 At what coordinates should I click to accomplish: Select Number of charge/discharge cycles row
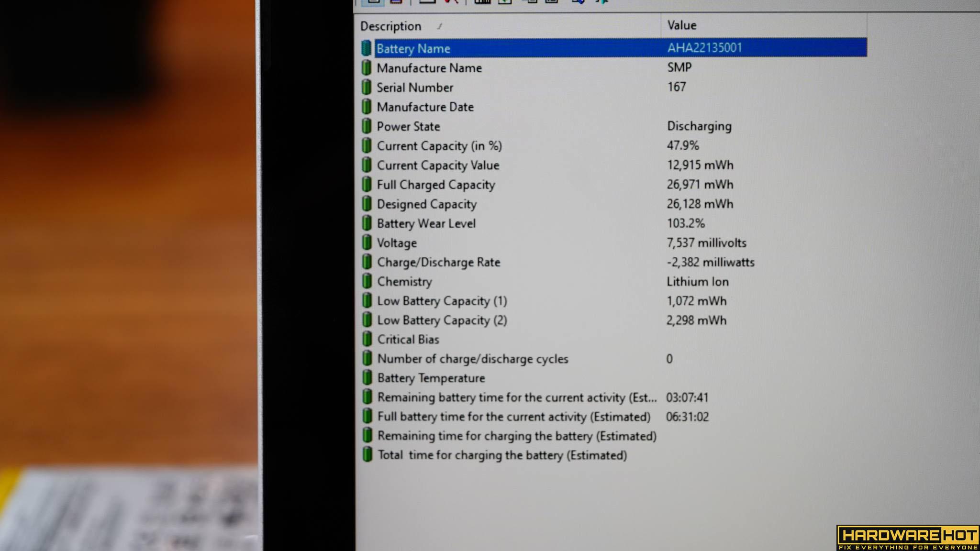click(x=473, y=359)
